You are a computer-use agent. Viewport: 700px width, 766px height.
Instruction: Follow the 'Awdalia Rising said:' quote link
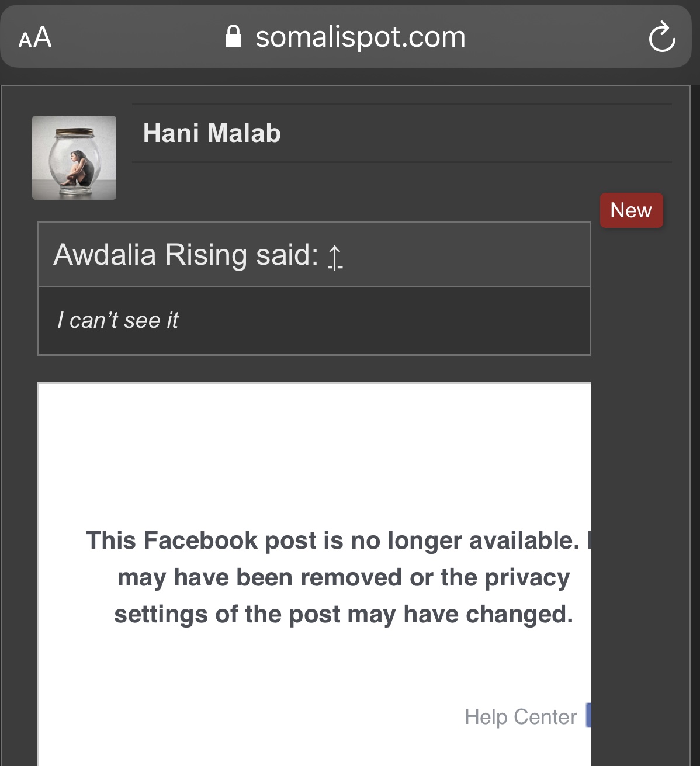(x=186, y=255)
